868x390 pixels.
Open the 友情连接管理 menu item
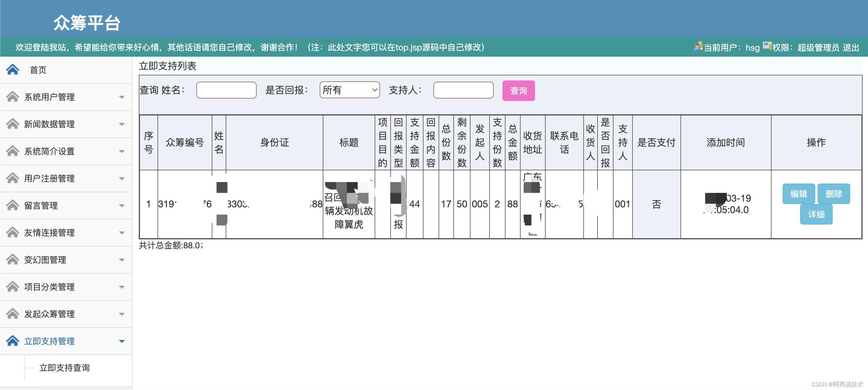[49, 233]
